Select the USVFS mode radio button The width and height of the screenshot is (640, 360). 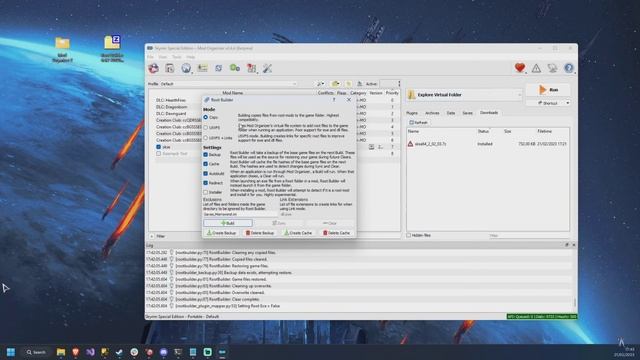pyautogui.click(x=206, y=127)
